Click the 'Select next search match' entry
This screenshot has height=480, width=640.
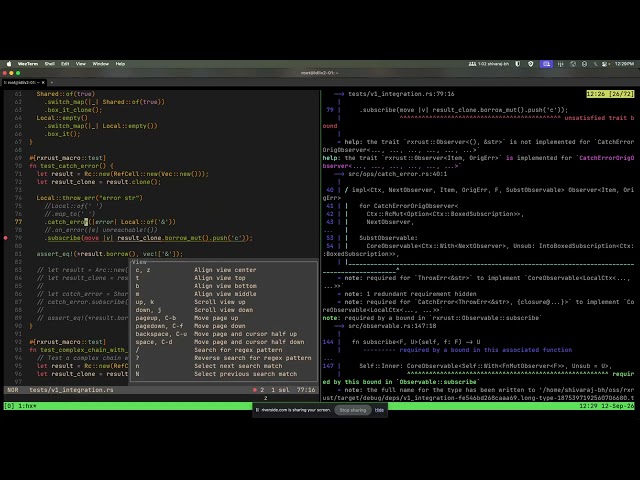pyautogui.click(x=238, y=366)
